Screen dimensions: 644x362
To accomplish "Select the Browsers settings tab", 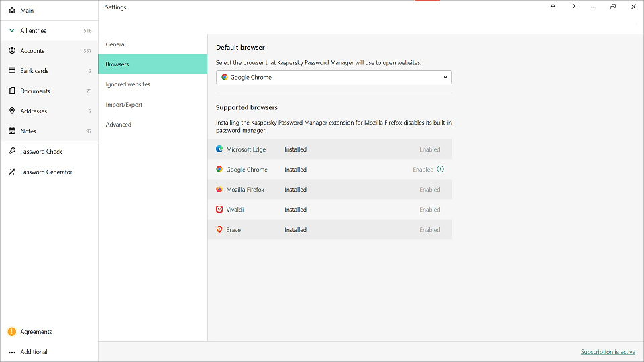I will pos(153,64).
